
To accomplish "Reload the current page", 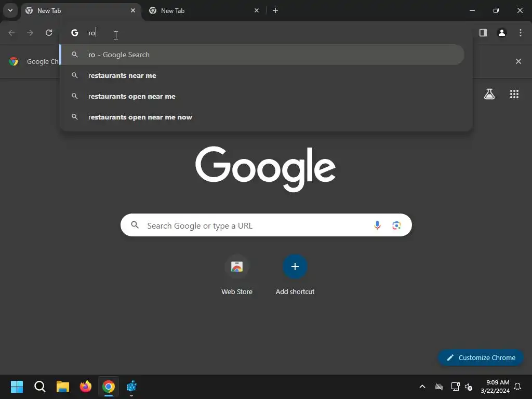I will pos(49,33).
